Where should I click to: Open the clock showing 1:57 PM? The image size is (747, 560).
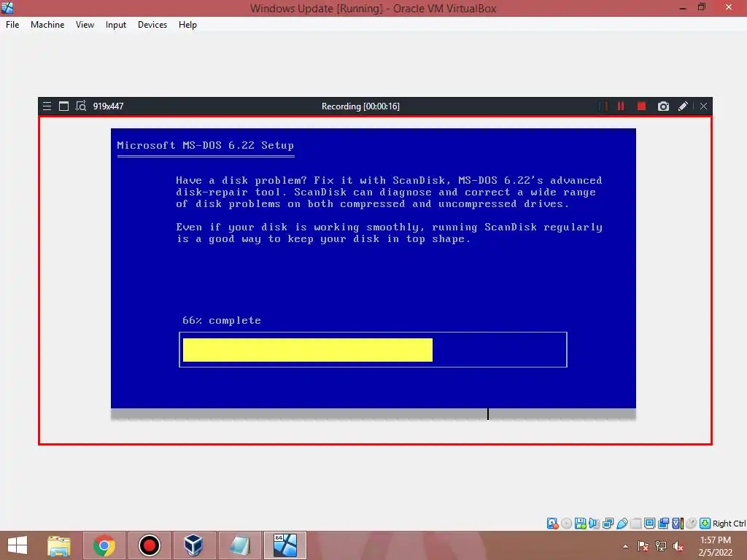(x=716, y=546)
